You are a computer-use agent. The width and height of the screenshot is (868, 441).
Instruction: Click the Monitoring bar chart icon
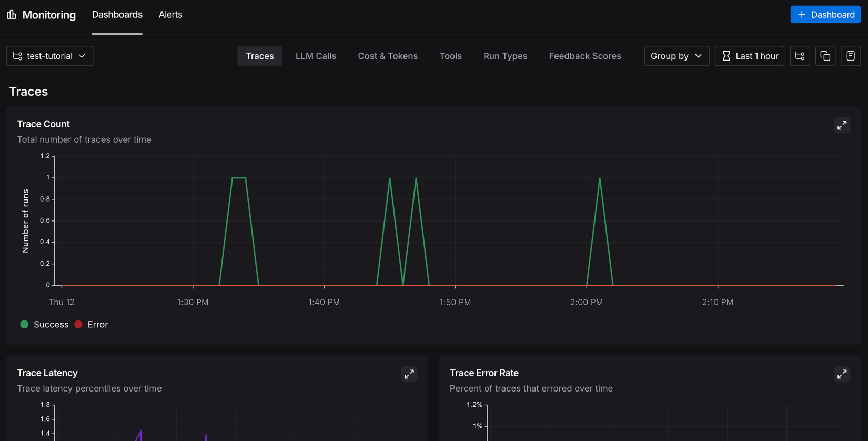pos(12,15)
